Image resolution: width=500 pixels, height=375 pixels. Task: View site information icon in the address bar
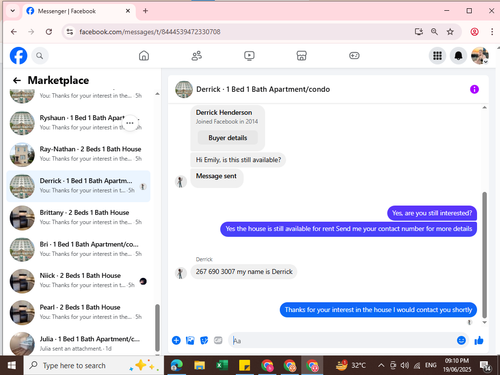coord(70,32)
